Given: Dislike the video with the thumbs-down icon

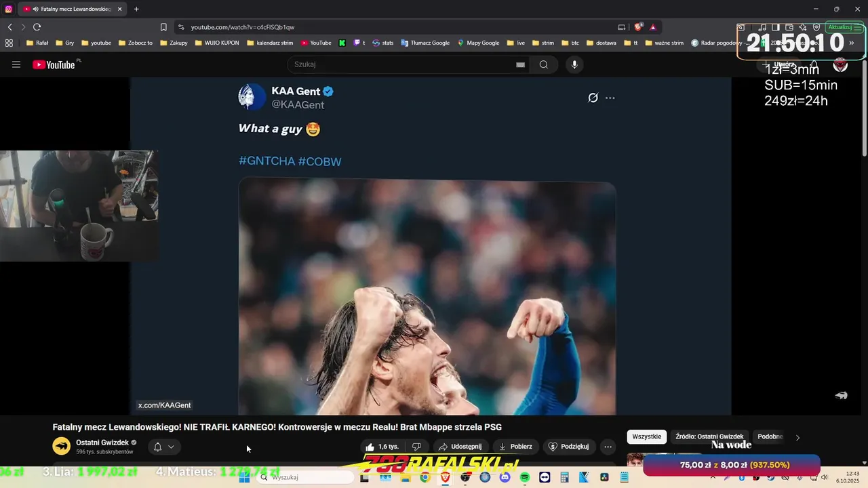Looking at the screenshot, I should [416, 447].
